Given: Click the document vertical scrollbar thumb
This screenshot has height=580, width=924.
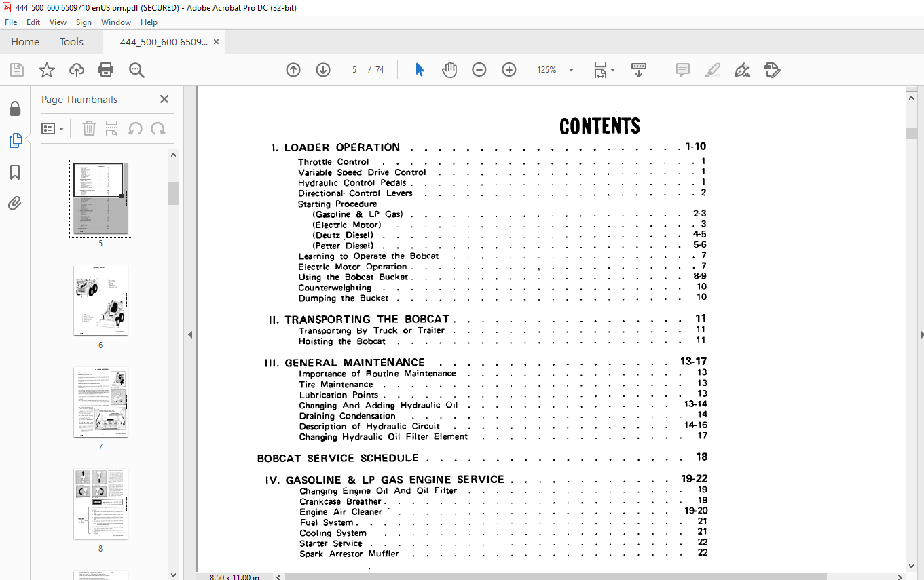Looking at the screenshot, I should click(912, 133).
